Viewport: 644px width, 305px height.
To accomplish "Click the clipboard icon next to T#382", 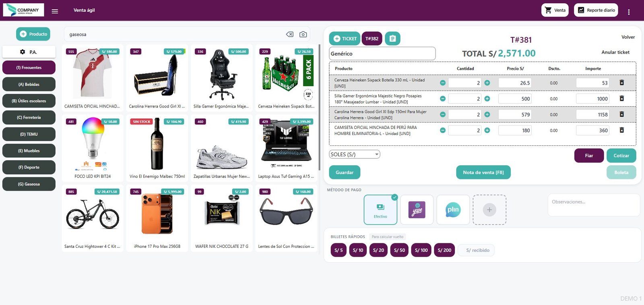I will click(392, 39).
